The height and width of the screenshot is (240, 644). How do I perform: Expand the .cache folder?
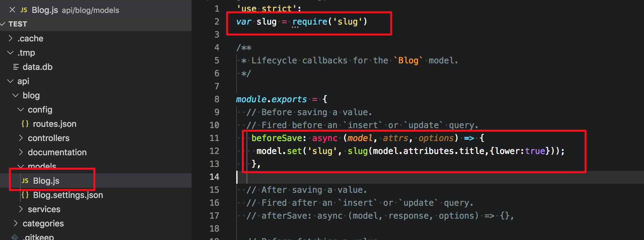(x=10, y=38)
